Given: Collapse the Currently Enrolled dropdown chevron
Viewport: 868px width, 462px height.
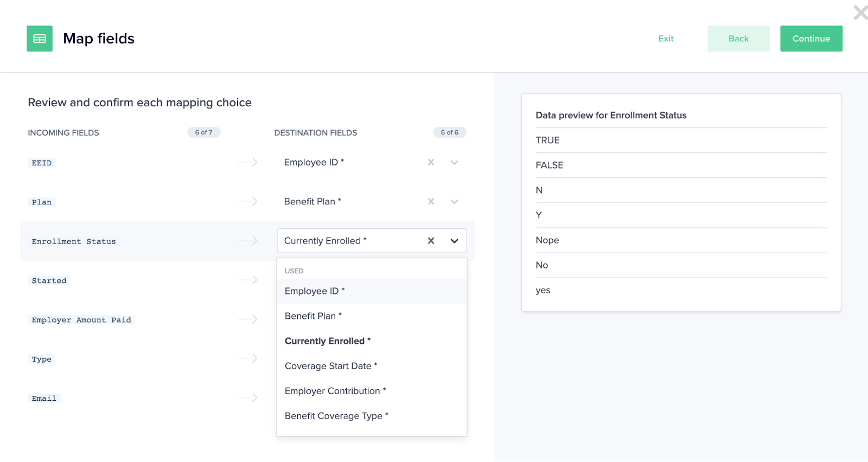Looking at the screenshot, I should click(x=455, y=241).
